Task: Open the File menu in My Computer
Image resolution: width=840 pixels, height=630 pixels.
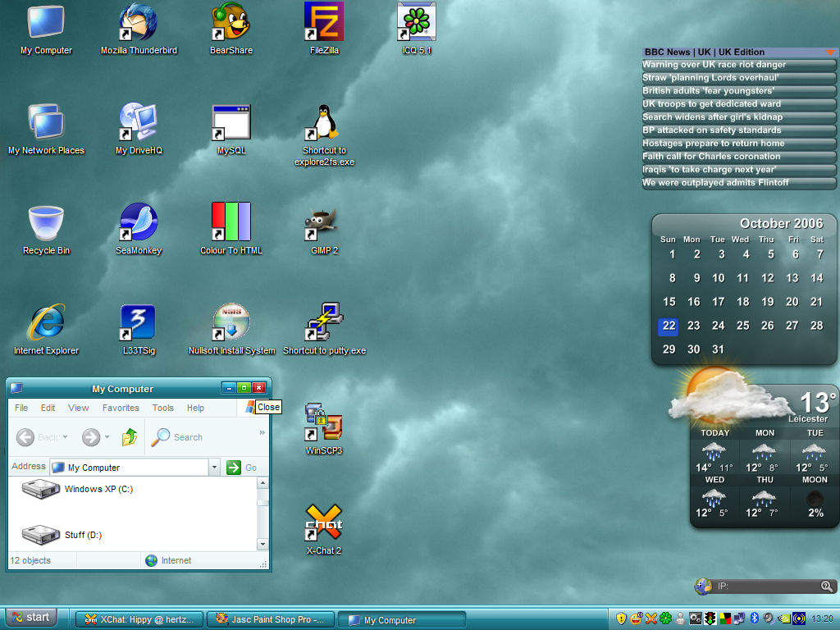Action: [x=21, y=408]
